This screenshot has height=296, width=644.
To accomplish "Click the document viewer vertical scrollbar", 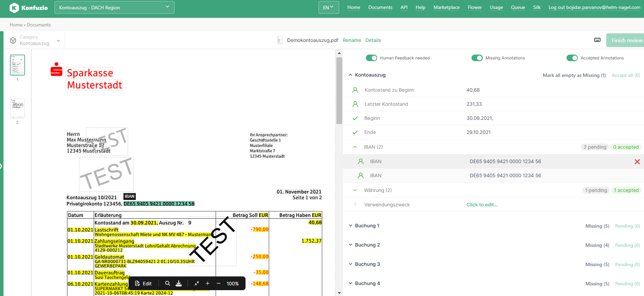I will [x=339, y=91].
